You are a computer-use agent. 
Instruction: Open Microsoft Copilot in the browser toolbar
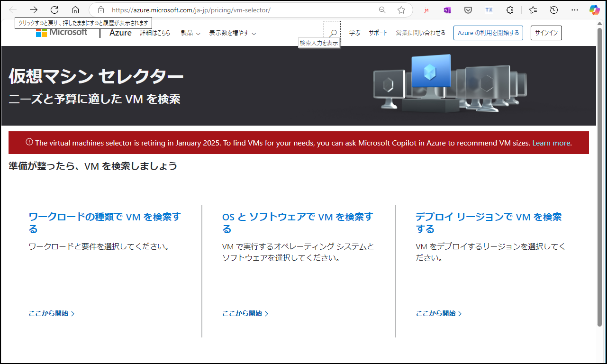click(594, 10)
